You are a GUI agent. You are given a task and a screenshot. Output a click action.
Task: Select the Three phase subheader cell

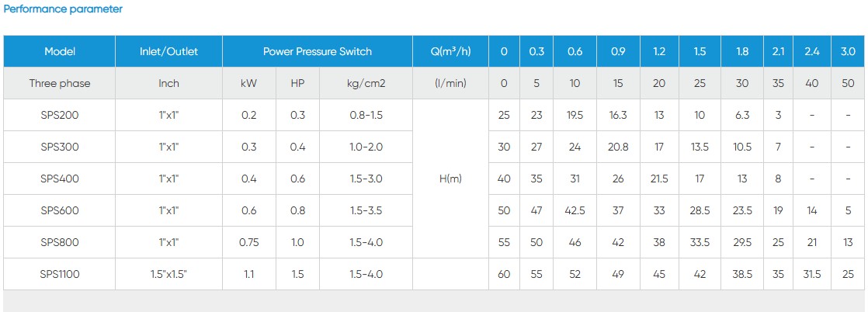tap(60, 83)
